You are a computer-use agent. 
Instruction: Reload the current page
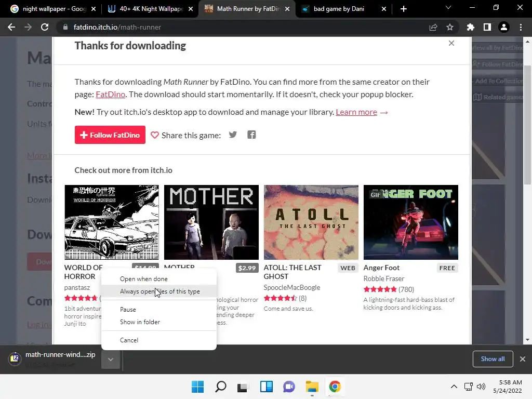click(x=45, y=27)
